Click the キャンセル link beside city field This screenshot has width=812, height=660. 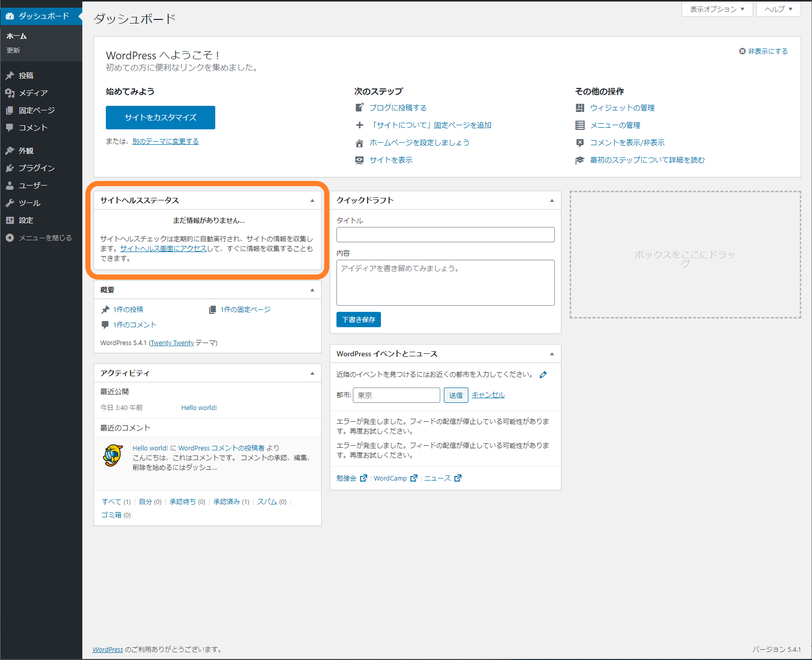488,395
